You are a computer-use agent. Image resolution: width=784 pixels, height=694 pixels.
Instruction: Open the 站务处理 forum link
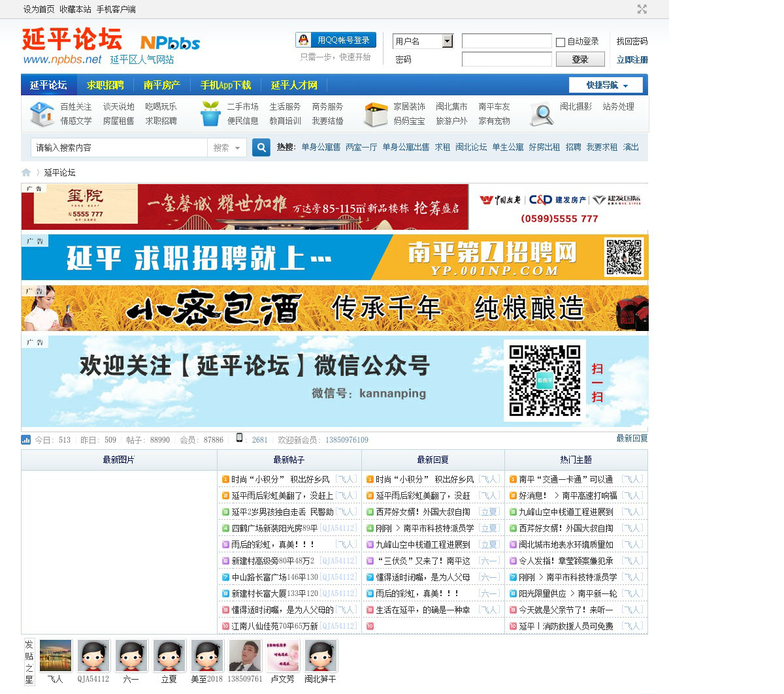click(618, 106)
